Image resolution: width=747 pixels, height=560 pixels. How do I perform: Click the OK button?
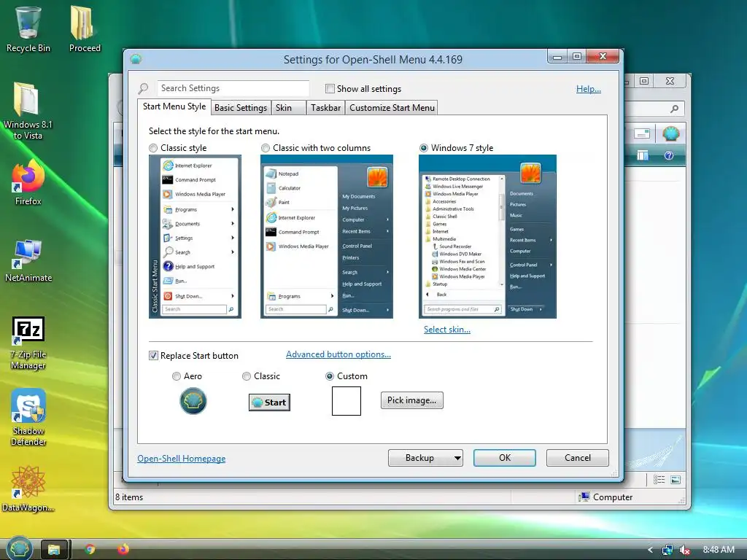tap(505, 458)
